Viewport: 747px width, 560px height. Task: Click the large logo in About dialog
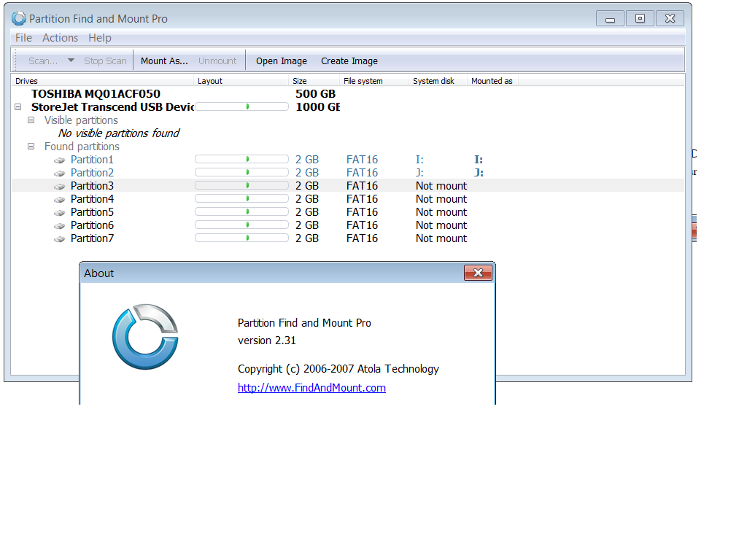(145, 337)
